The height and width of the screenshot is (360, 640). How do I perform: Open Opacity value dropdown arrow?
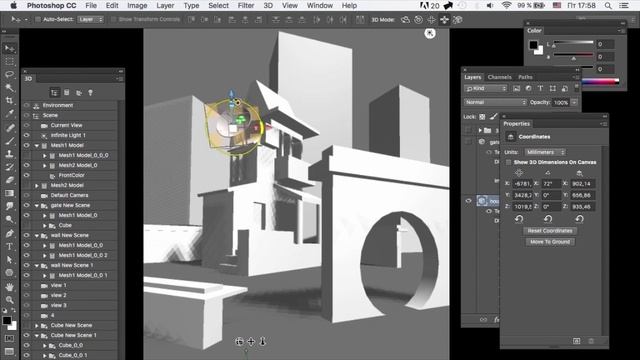click(x=574, y=102)
